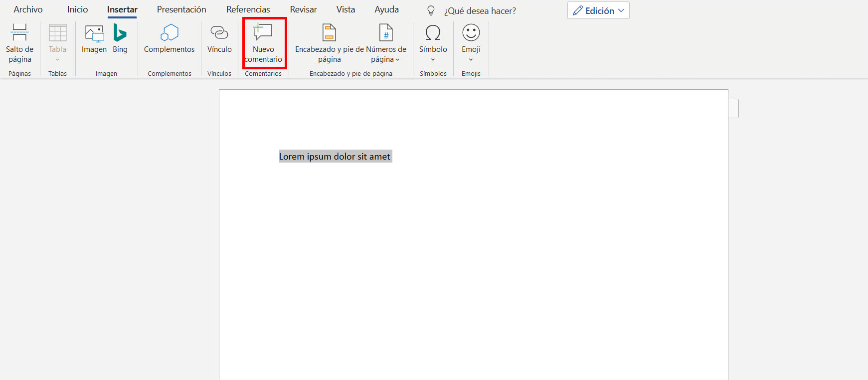Viewport: 868px width, 380px height.
Task: Open the Vista tab
Action: (x=346, y=9)
